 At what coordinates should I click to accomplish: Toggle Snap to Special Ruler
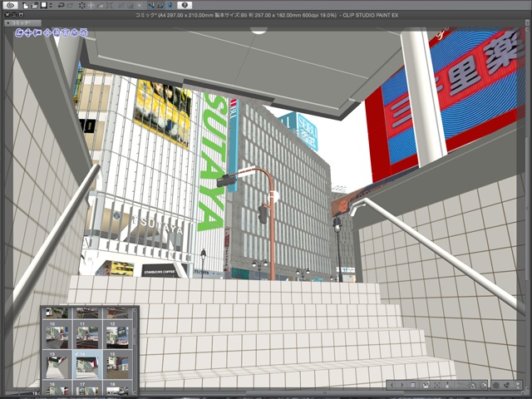160,5
